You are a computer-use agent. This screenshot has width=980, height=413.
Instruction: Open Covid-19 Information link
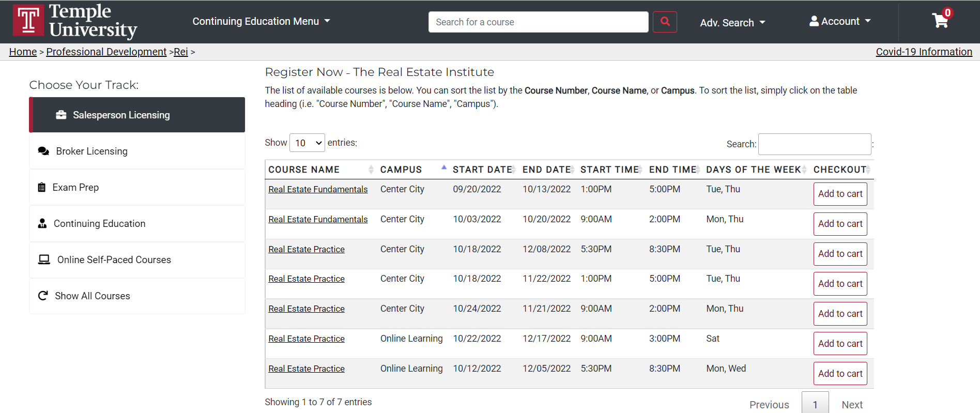pos(924,52)
